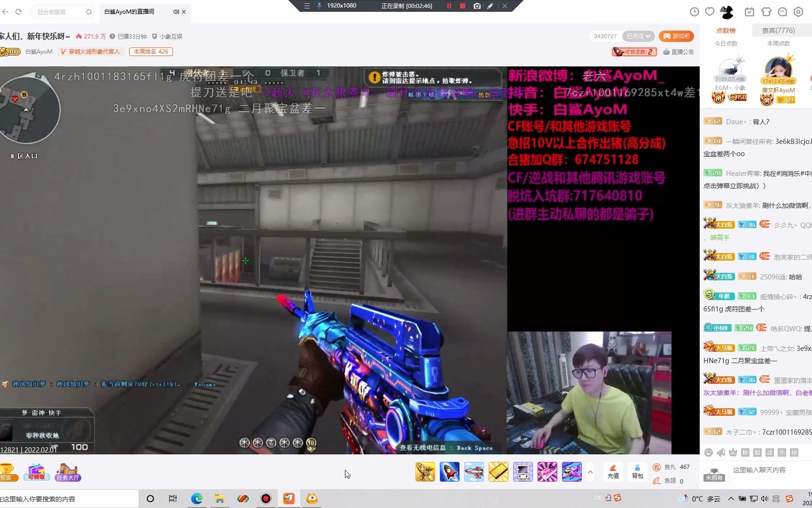Expand the 已关注 follow dropdown

638,36
